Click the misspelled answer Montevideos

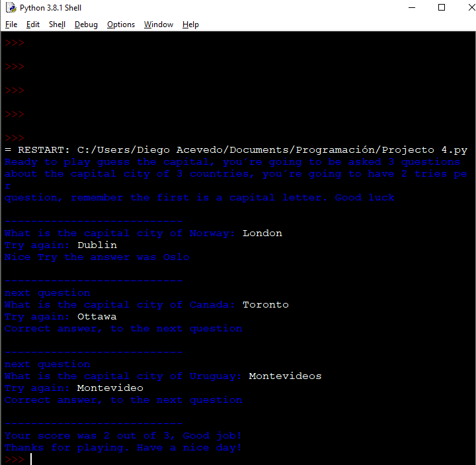tap(285, 376)
